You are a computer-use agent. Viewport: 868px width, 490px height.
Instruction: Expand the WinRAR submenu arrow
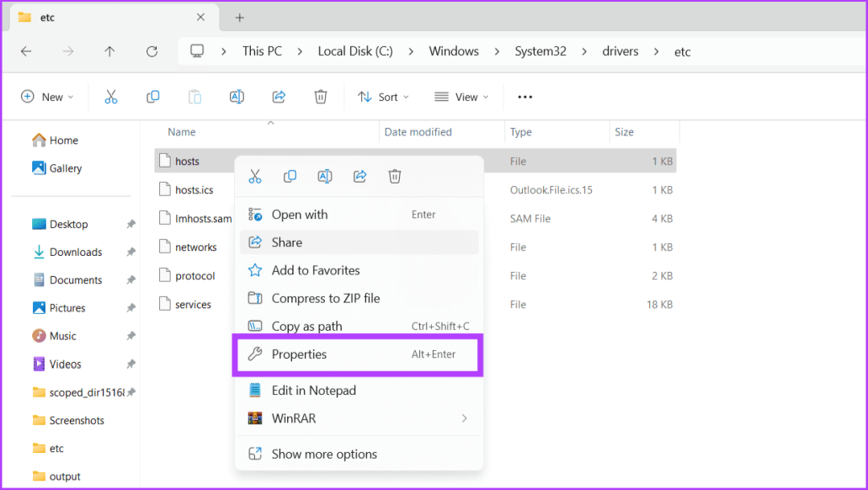pos(465,418)
